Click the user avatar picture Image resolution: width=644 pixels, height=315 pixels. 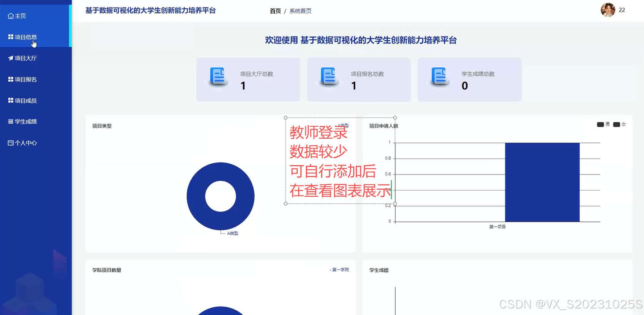608,10
